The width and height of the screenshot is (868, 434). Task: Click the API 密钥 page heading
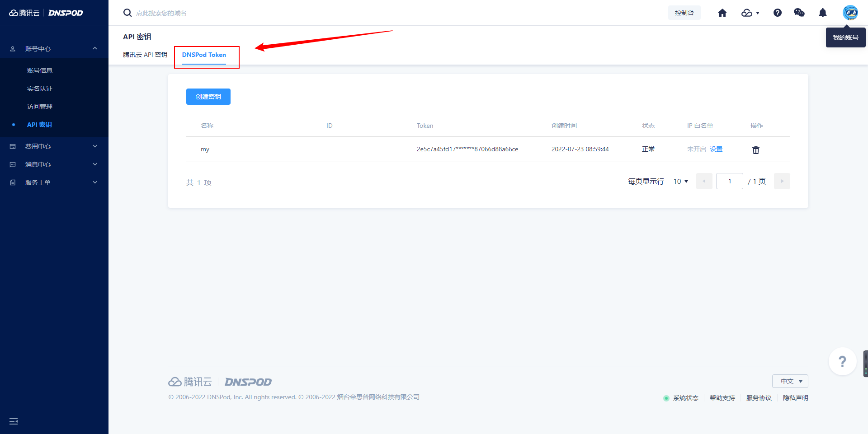pyautogui.click(x=137, y=37)
